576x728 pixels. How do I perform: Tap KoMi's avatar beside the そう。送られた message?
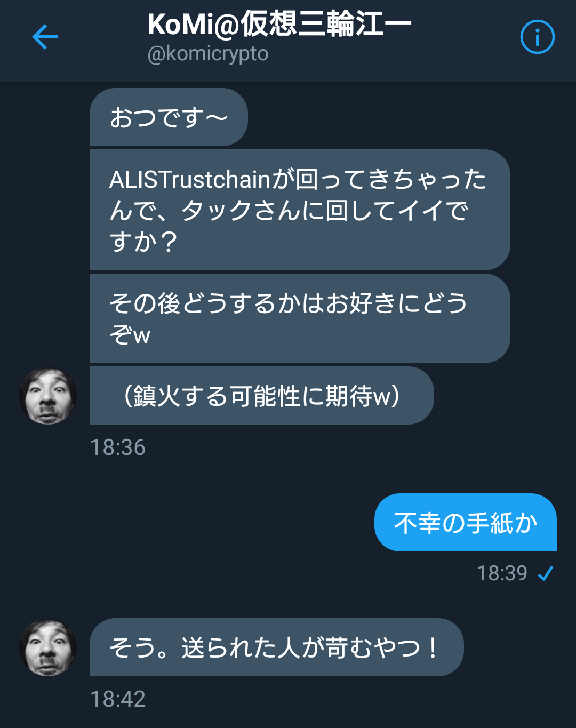[48, 647]
